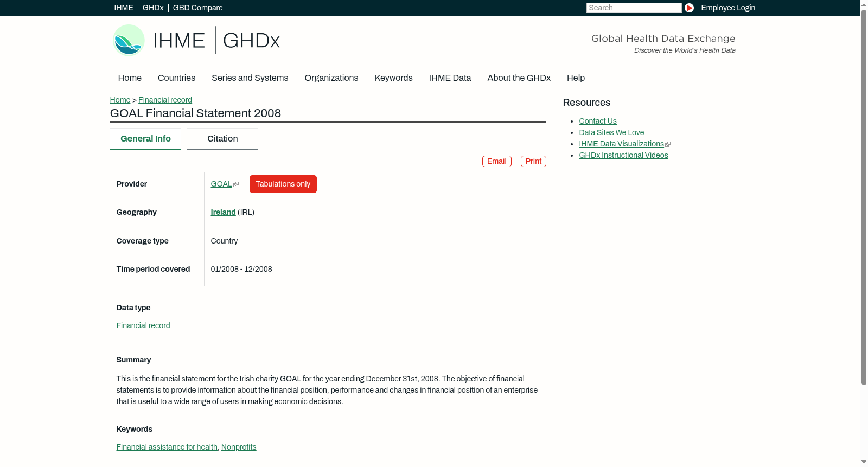The image size is (868, 467).
Task: Click the time period value 01/2008 - 12/2008
Action: coord(241,270)
